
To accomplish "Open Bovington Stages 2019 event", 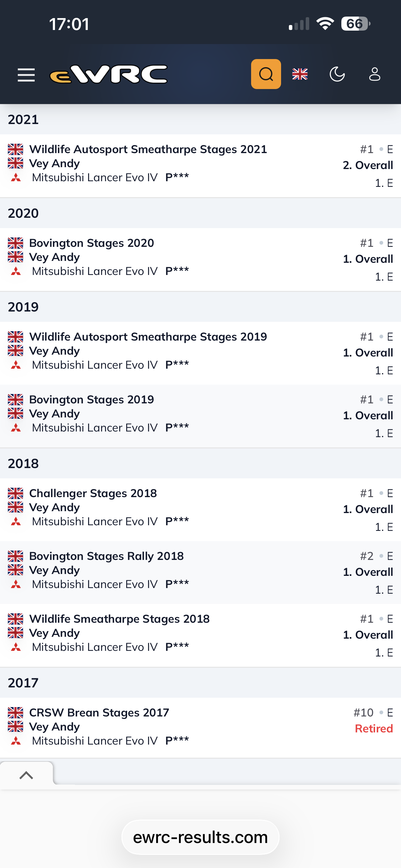I will (91, 400).
